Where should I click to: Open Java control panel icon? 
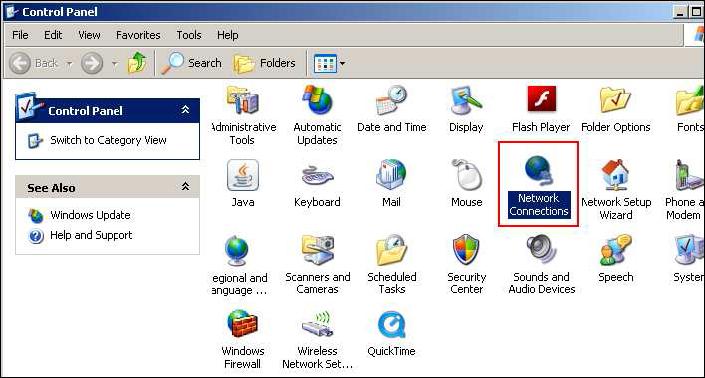(x=243, y=183)
